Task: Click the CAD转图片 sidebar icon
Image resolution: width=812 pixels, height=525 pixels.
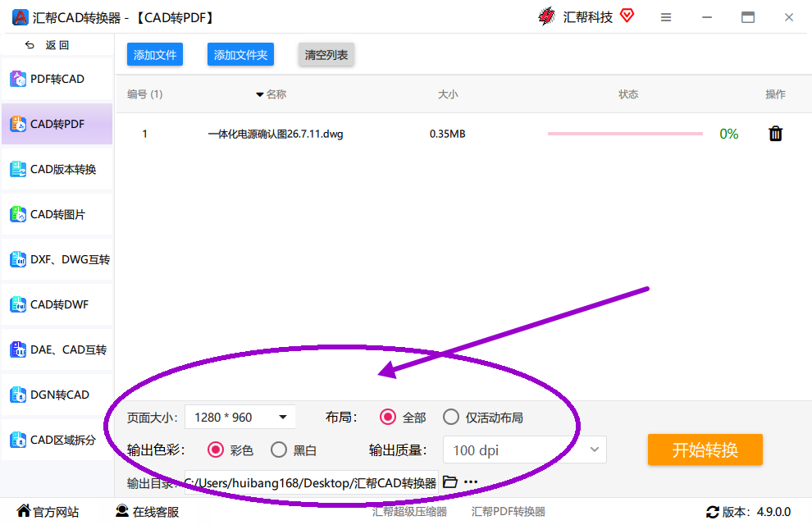Action: tap(18, 214)
